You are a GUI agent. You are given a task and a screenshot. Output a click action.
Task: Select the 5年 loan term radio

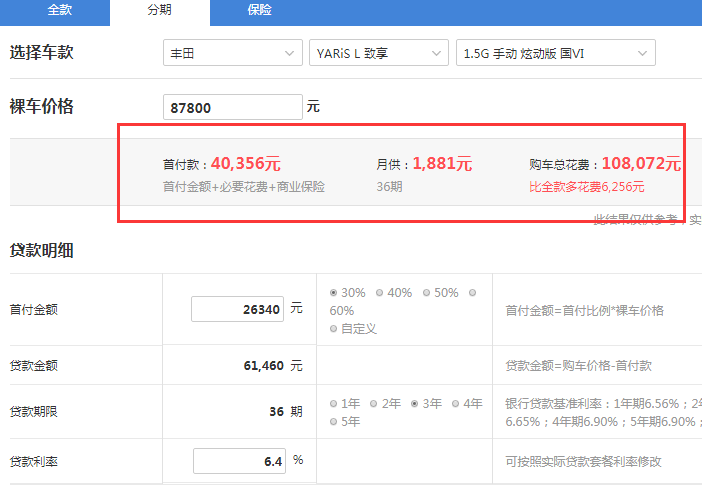click(x=333, y=422)
